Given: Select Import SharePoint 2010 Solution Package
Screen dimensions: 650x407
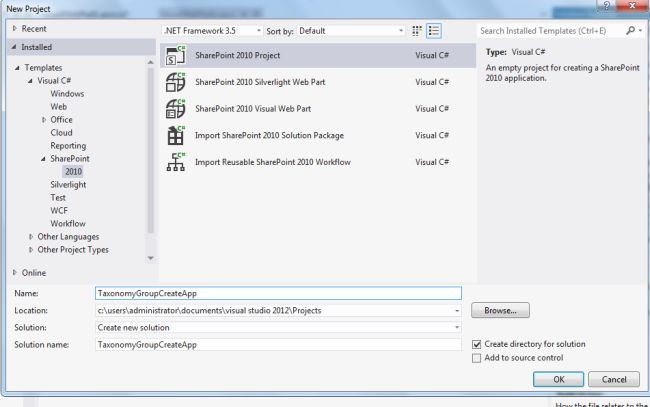Looking at the screenshot, I should point(318,136).
